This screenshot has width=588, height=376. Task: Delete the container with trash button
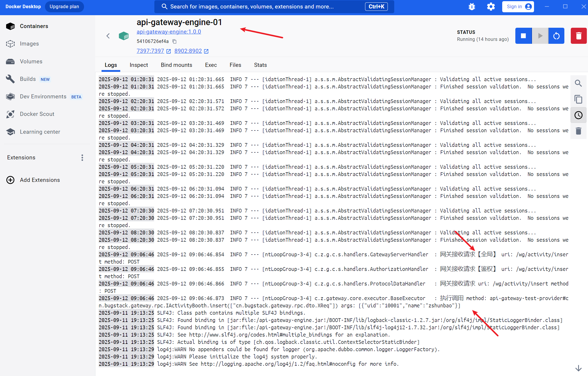(x=578, y=36)
